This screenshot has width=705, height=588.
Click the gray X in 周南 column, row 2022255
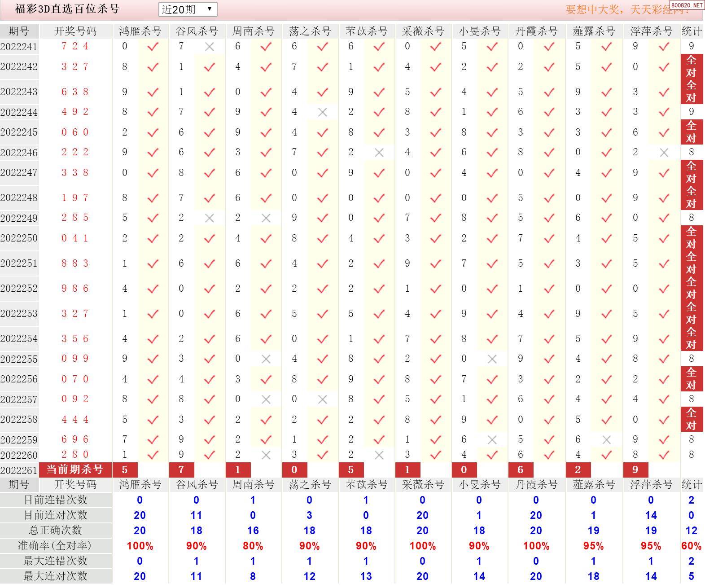click(x=266, y=359)
